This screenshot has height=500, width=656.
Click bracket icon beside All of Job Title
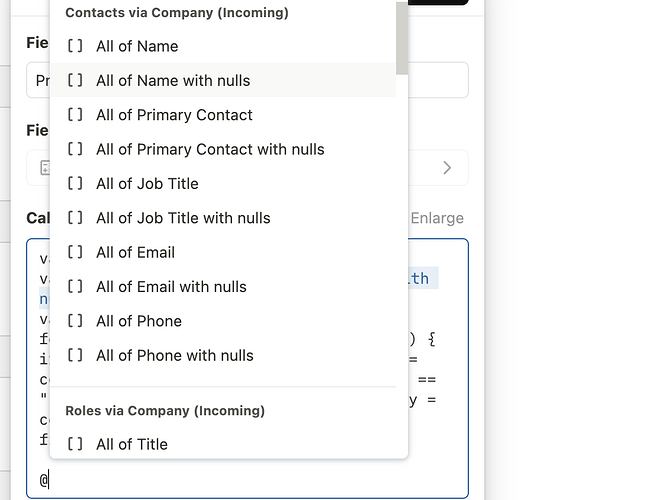(x=75, y=183)
